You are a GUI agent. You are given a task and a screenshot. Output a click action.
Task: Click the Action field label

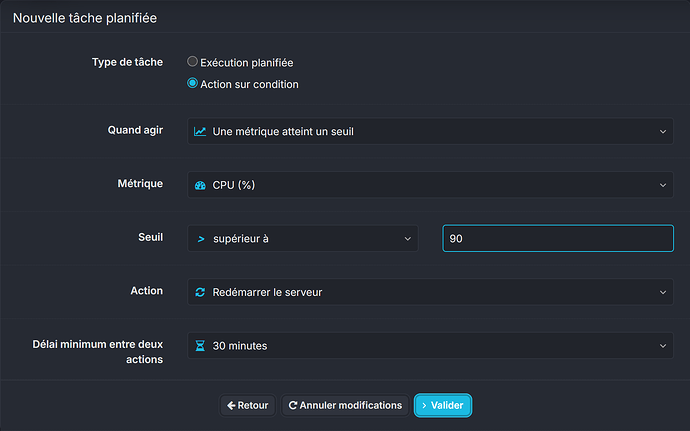click(147, 291)
